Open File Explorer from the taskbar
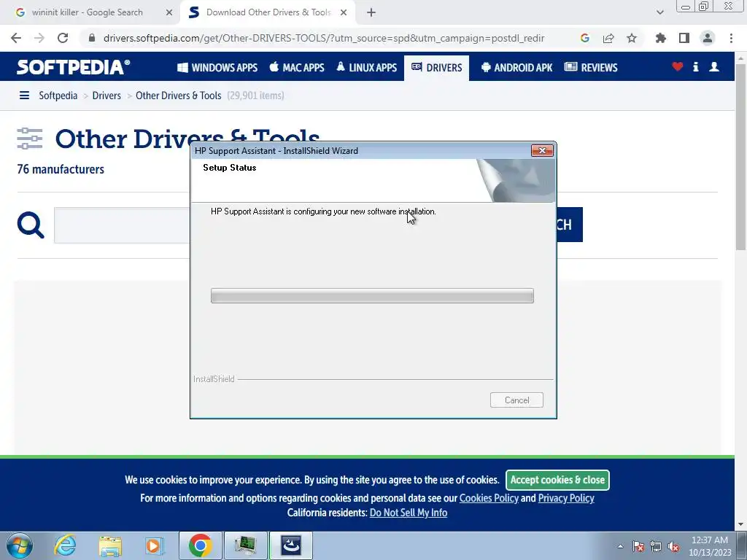The width and height of the screenshot is (747, 560). click(110, 545)
